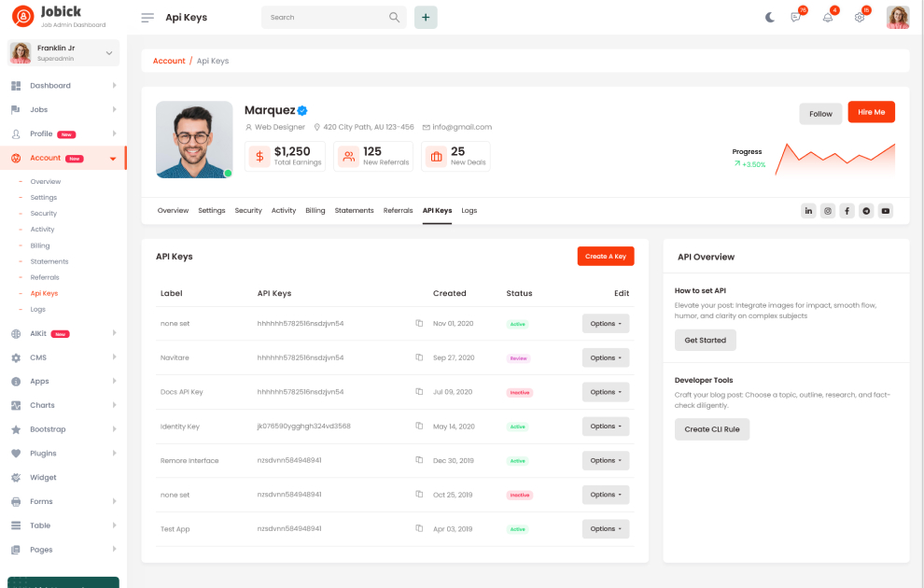924x588 pixels.
Task: Open the chat messages icon in header
Action: click(x=796, y=17)
